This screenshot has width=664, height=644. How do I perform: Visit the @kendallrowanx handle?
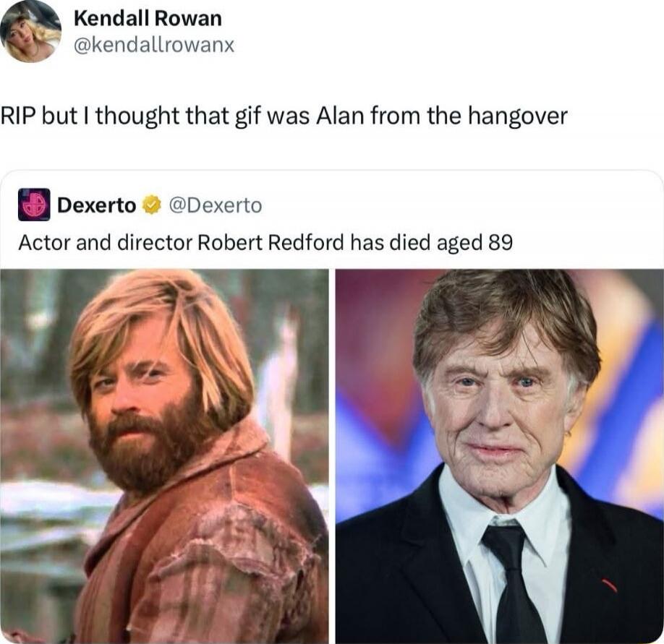click(x=154, y=45)
